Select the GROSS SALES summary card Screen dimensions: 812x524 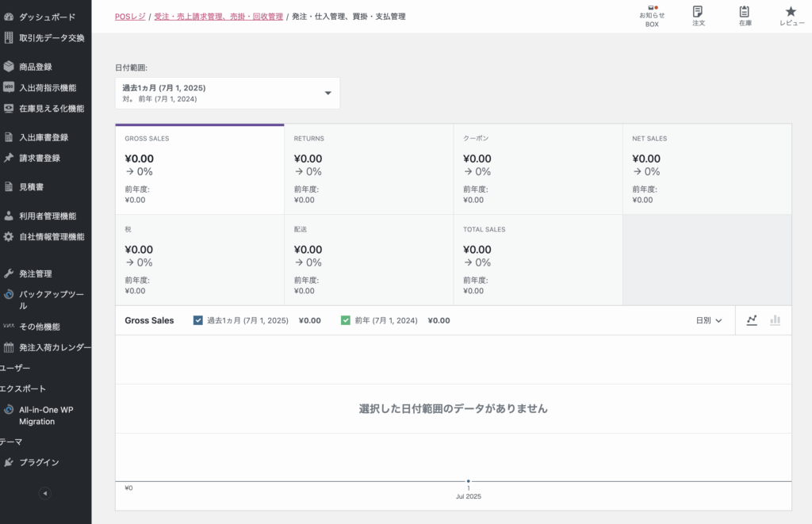pos(199,169)
